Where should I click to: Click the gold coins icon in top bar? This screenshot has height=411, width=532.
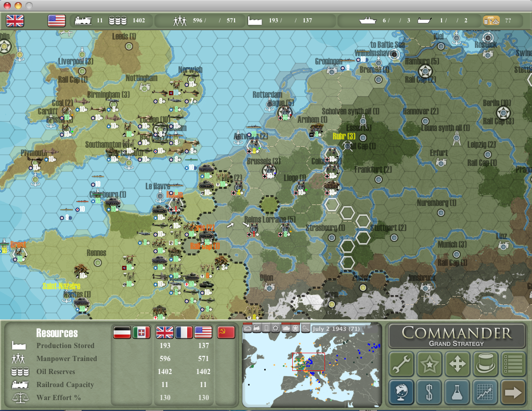(491, 20)
